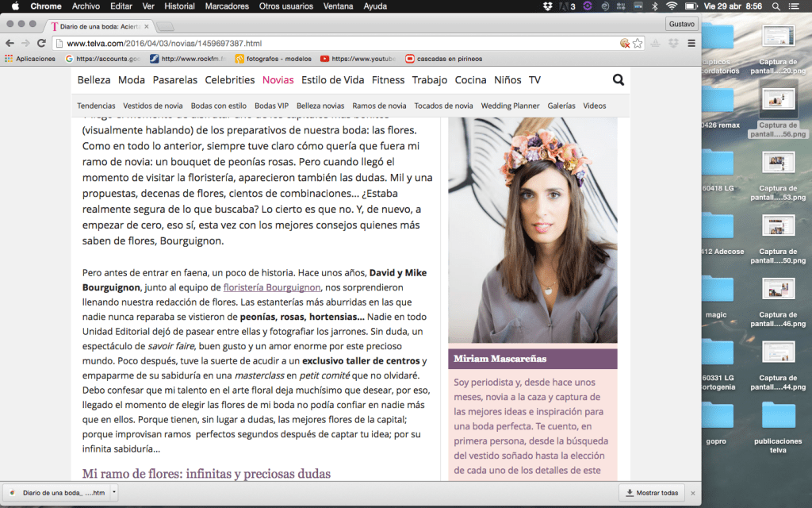Reload the page with the refresh icon
Image resolution: width=812 pixels, height=508 pixels.
coord(42,43)
